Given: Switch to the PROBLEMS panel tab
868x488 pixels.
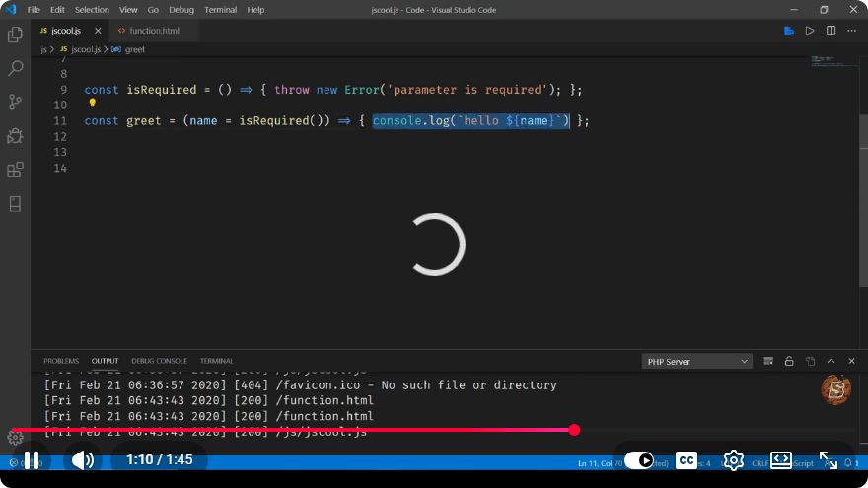Looking at the screenshot, I should (61, 361).
